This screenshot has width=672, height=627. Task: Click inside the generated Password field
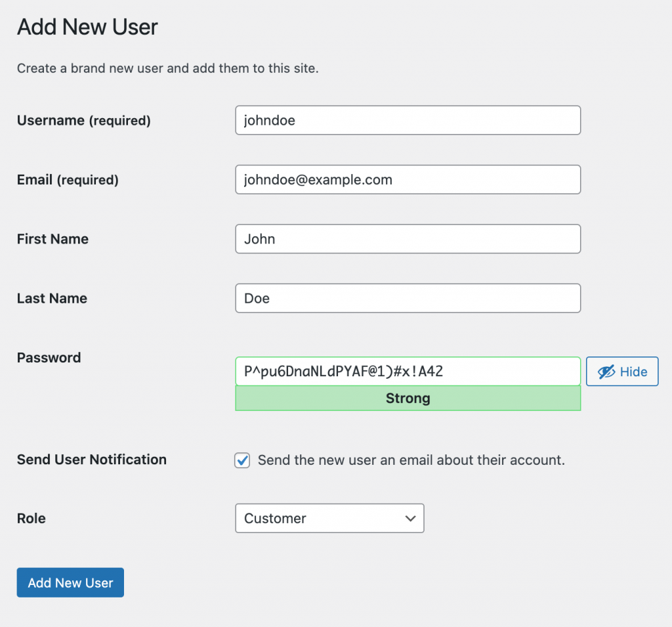408,371
